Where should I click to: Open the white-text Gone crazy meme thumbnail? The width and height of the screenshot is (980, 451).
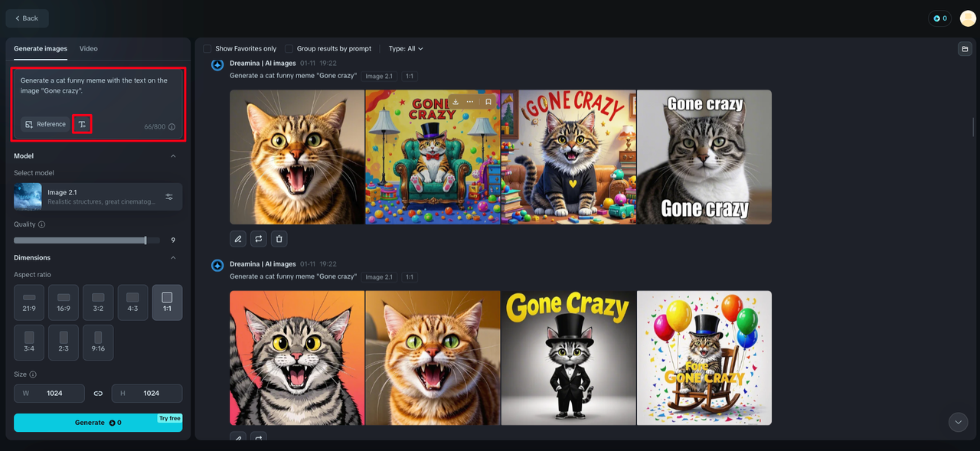click(x=704, y=157)
